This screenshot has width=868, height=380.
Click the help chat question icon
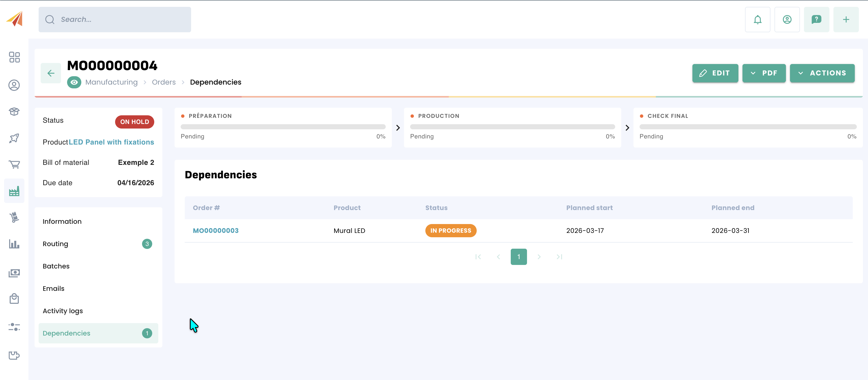(x=816, y=20)
